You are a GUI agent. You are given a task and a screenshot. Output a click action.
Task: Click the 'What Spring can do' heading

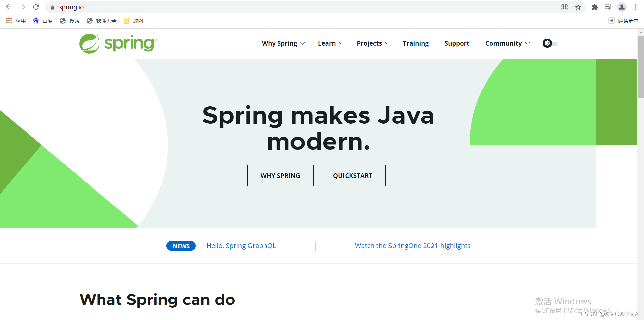coord(157,300)
